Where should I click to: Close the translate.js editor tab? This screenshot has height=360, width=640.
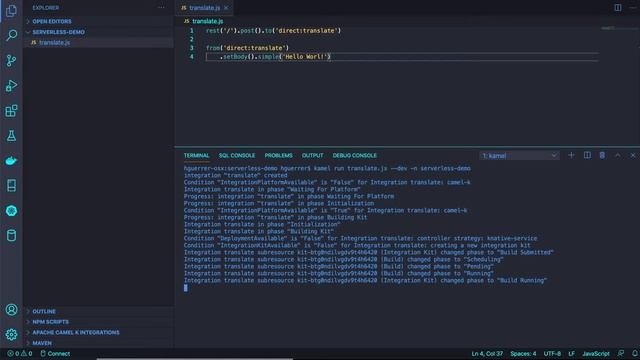click(226, 8)
